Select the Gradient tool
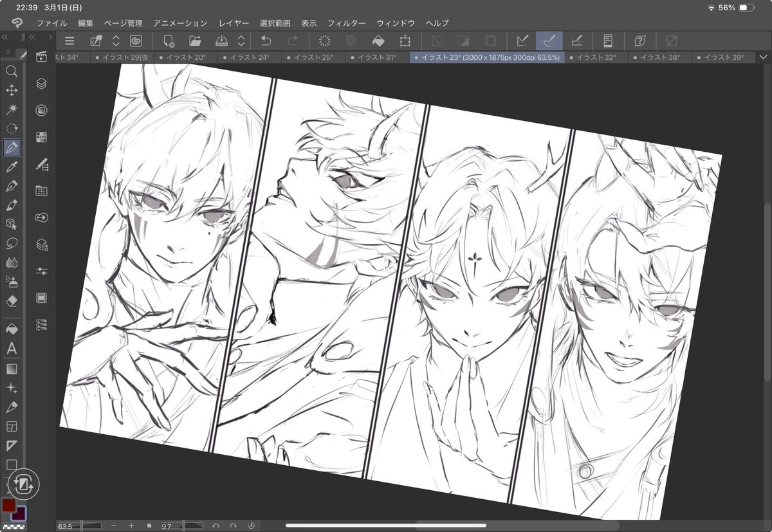This screenshot has height=532, width=772. [x=12, y=369]
